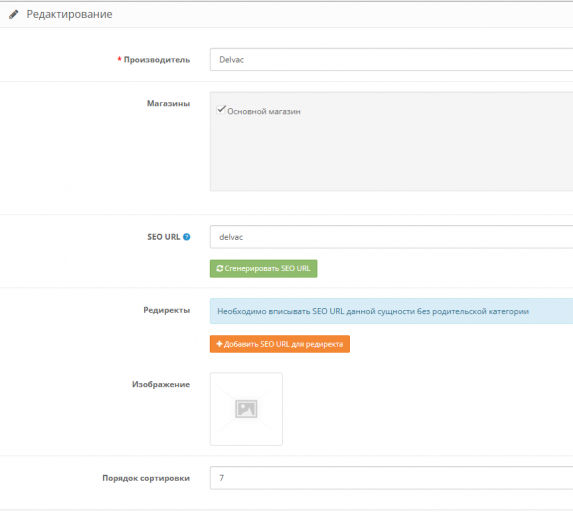Click the image placeholder thumbnail under Изображение
Viewport: 573px width, 512px height.
click(246, 409)
